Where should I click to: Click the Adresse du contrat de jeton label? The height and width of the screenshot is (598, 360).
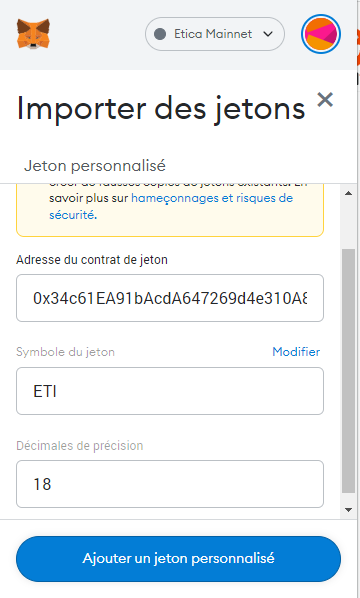pyautogui.click(x=92, y=260)
